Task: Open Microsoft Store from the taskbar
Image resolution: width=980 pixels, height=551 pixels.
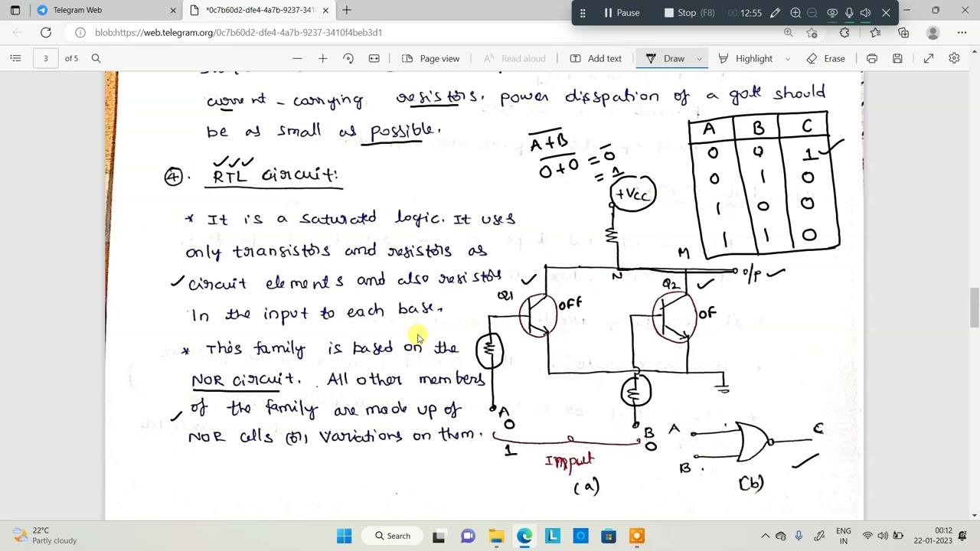Action: [609, 536]
